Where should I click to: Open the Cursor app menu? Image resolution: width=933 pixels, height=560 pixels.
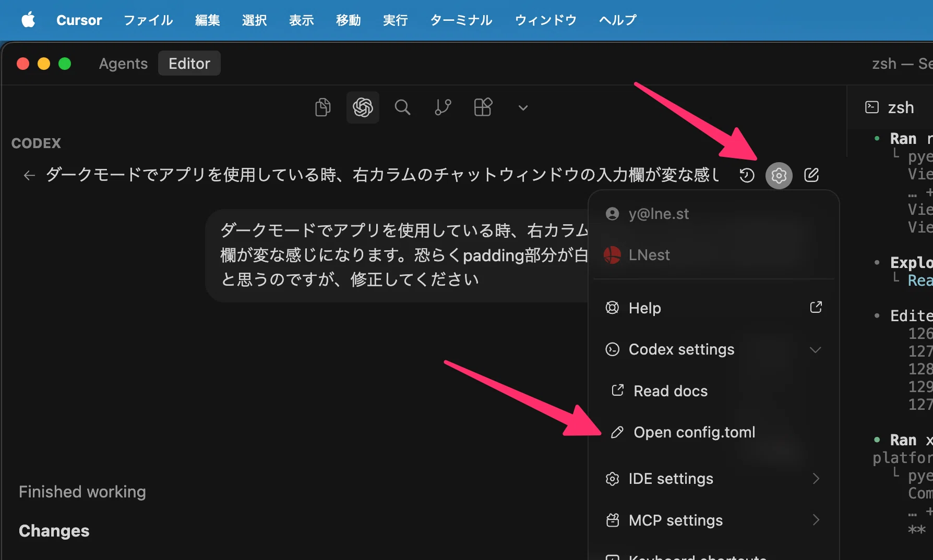click(x=79, y=20)
